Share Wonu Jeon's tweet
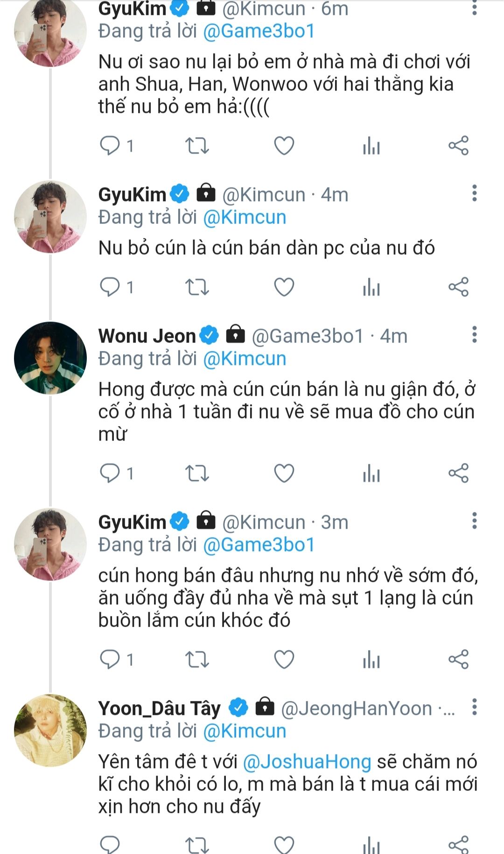Image resolution: width=504 pixels, height=854 pixels. [458, 473]
